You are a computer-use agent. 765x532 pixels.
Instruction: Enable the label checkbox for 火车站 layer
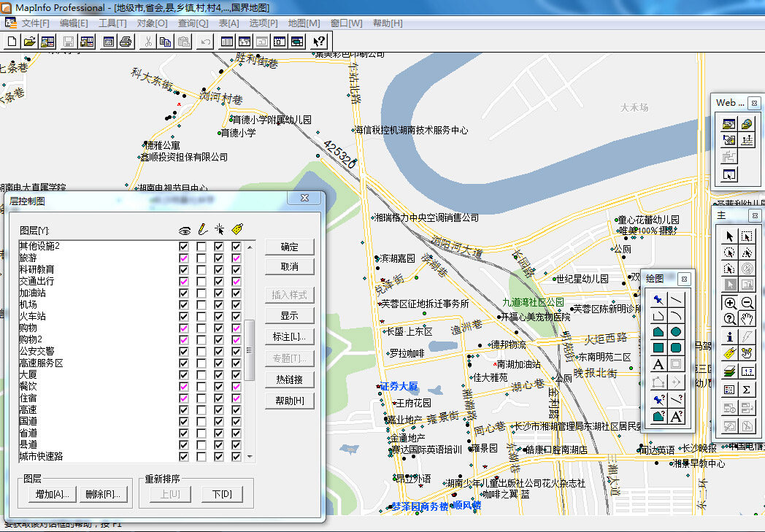[x=235, y=315]
